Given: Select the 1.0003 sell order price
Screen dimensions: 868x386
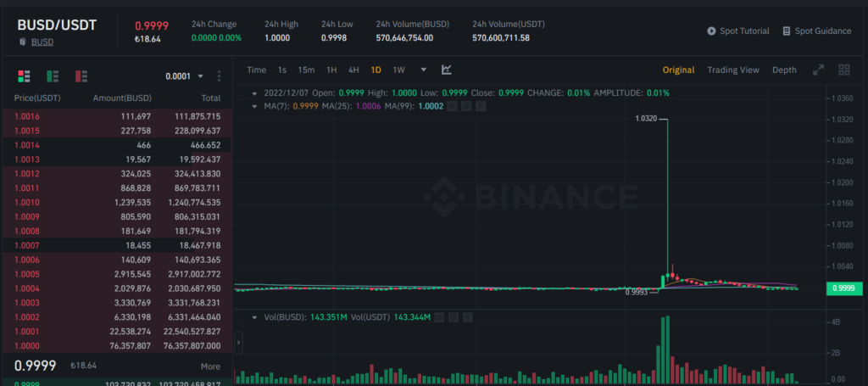Looking at the screenshot, I should click(28, 303).
